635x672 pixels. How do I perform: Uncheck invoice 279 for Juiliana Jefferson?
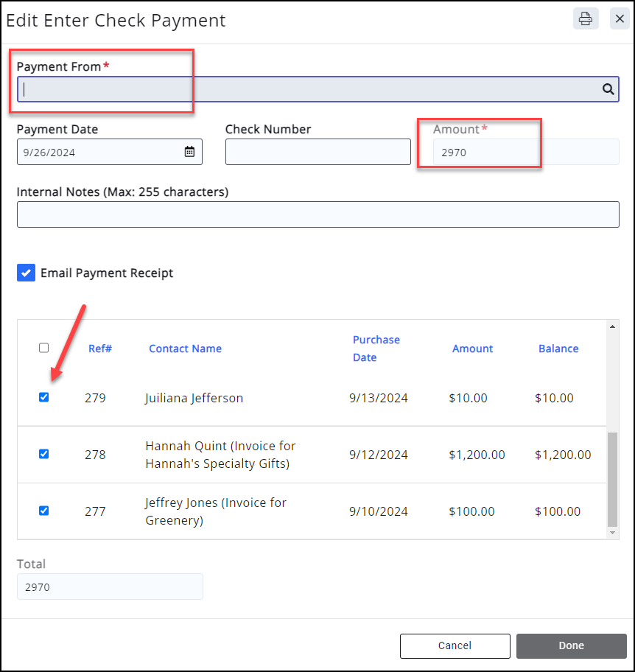[x=43, y=397]
